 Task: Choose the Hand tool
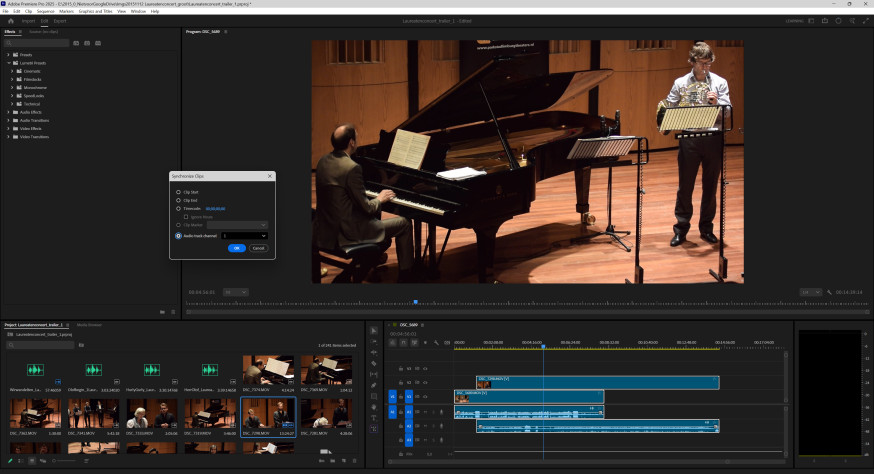click(374, 407)
